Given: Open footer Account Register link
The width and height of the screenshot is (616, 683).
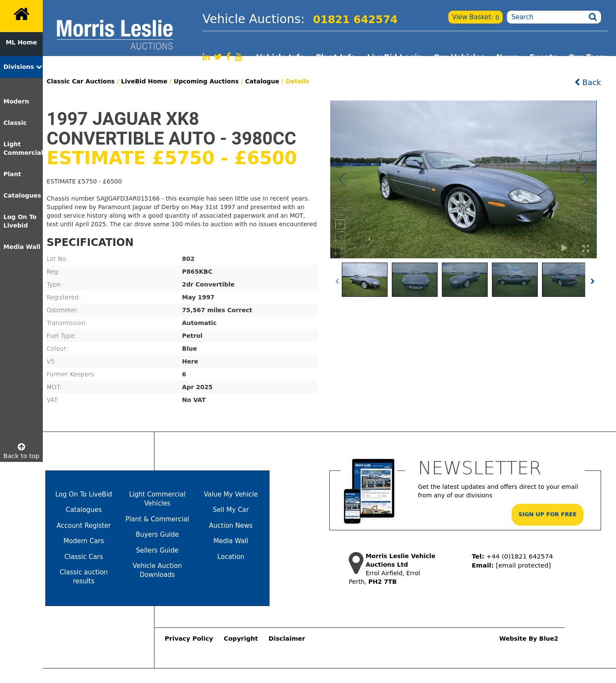Looking at the screenshot, I should (84, 526).
